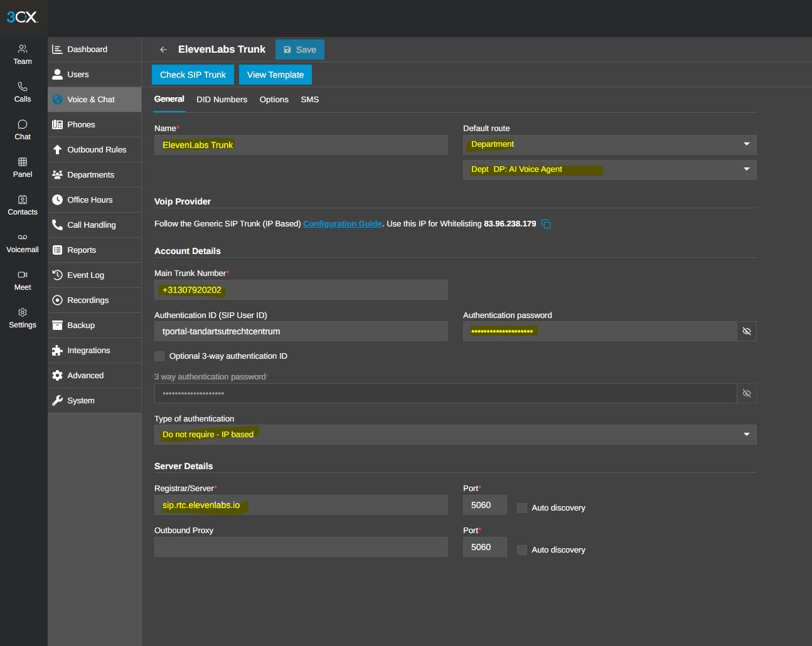This screenshot has height=646, width=812.
Task: Click the Users person icon
Action: coord(57,74)
